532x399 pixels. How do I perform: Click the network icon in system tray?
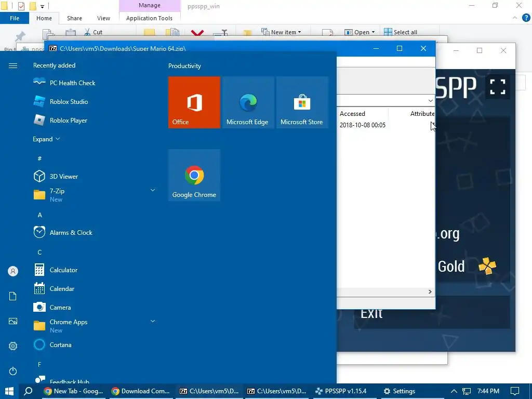[467, 391]
